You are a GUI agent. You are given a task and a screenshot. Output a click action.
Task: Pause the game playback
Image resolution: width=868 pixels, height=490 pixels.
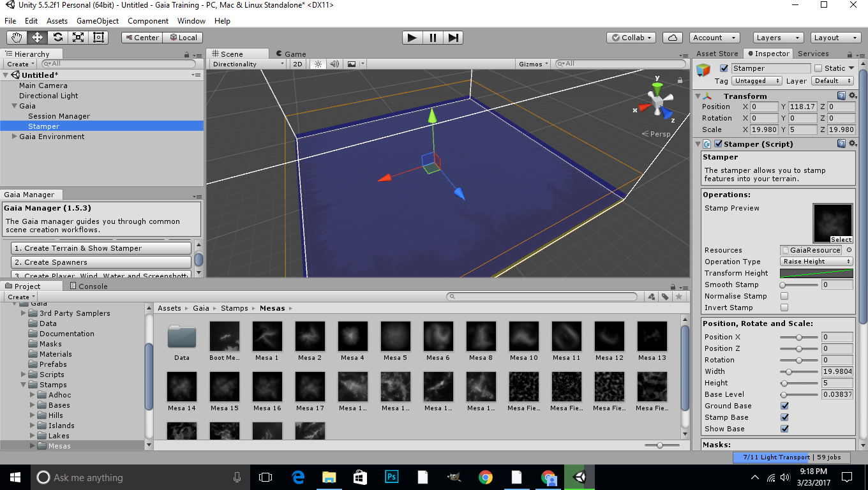[x=433, y=38]
